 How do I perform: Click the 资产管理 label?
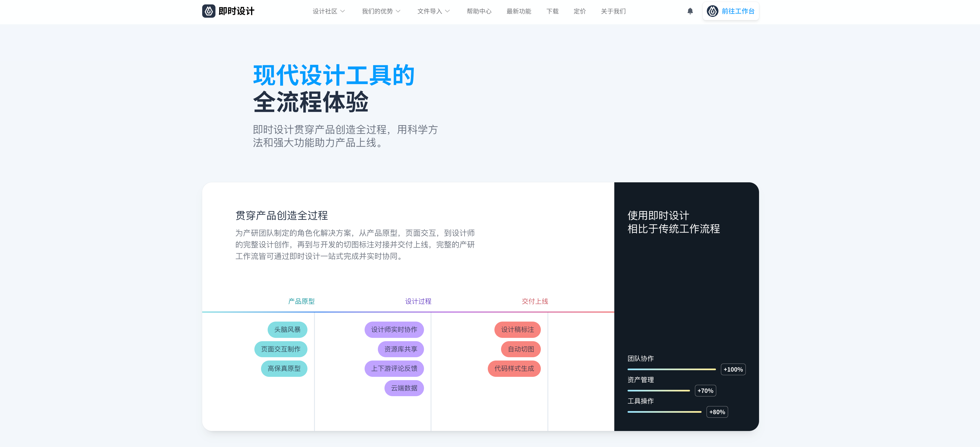click(641, 380)
